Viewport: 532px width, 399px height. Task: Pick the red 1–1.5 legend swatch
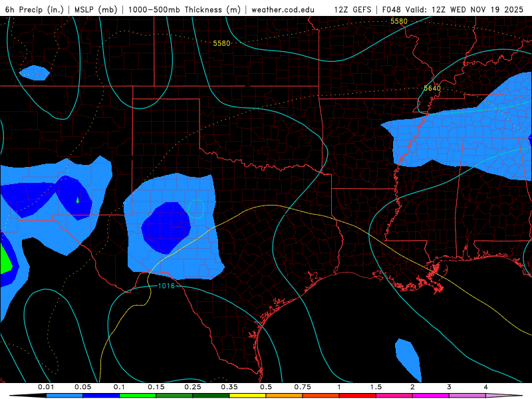pyautogui.click(x=358, y=396)
